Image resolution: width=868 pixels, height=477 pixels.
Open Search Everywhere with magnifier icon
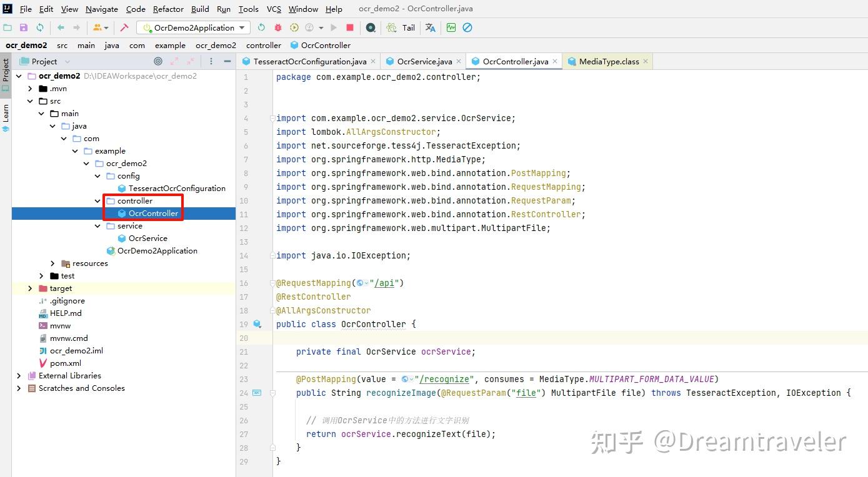[370, 27]
